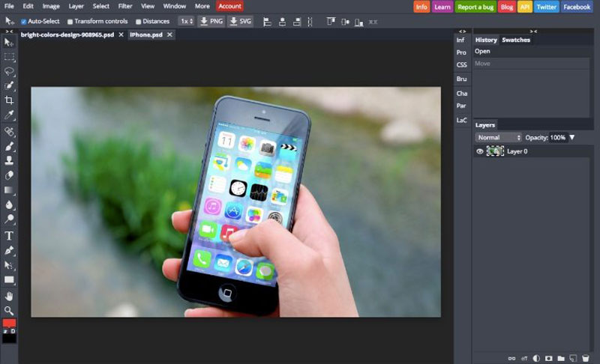Select the Lasso tool

point(9,71)
